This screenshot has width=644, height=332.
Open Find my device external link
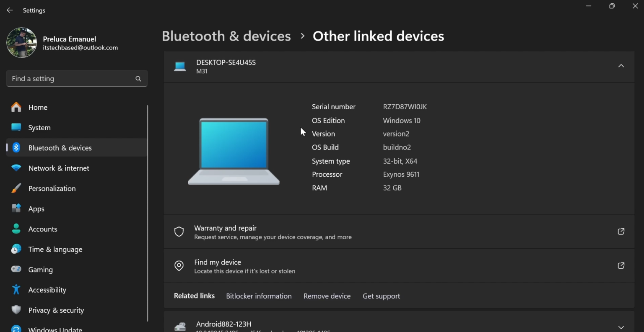click(621, 265)
